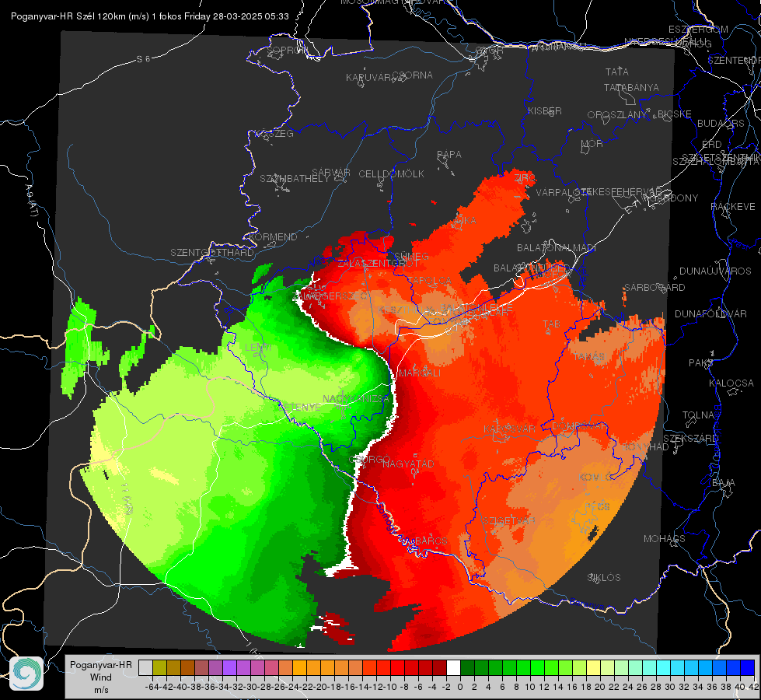
Task: Click the DUNAUJVAROS city label
Action: pyautogui.click(x=715, y=271)
